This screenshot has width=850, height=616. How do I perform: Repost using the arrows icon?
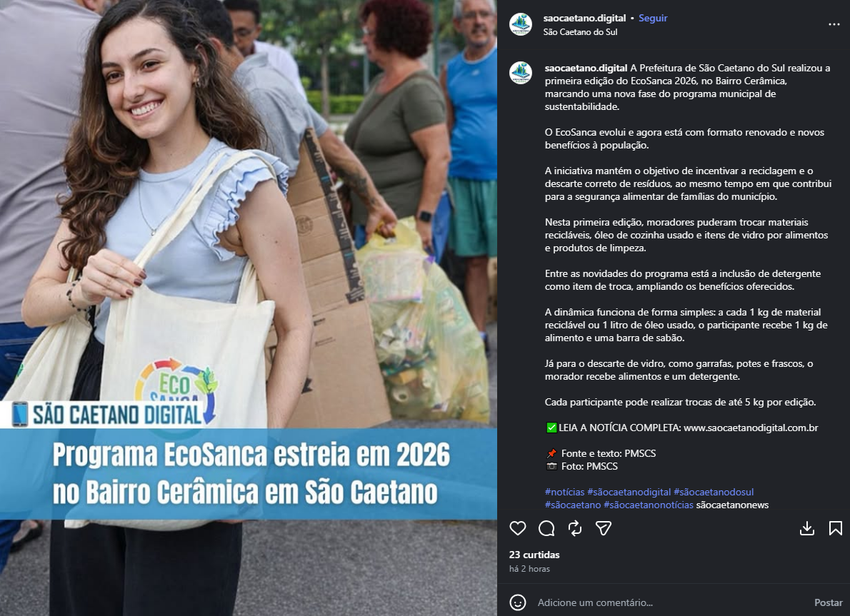[x=575, y=528]
